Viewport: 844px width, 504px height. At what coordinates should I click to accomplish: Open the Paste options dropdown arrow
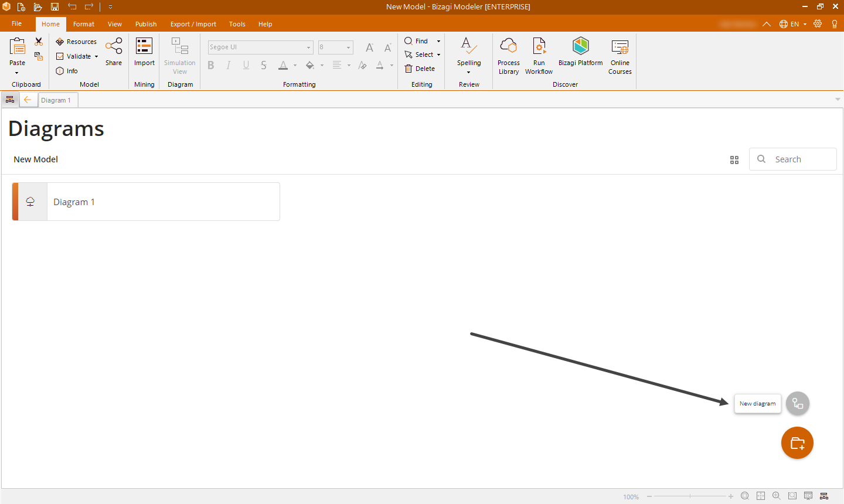tap(17, 73)
